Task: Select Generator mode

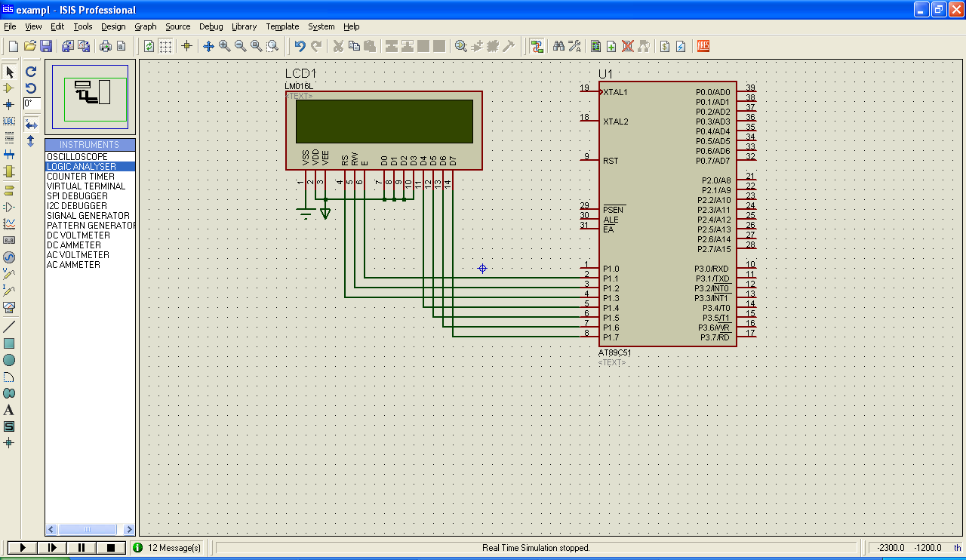Action: tap(9, 257)
